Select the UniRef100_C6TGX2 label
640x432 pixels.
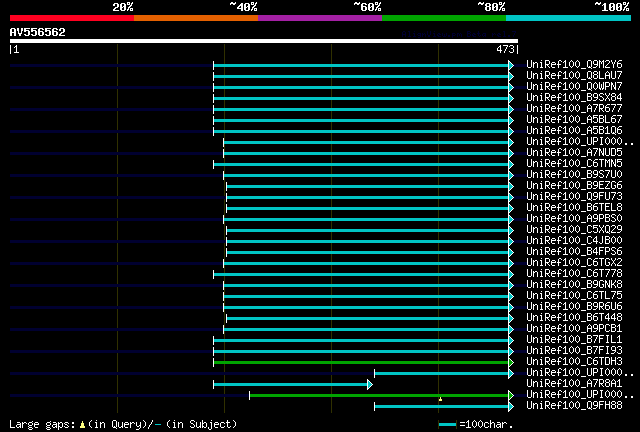[x=574, y=263]
